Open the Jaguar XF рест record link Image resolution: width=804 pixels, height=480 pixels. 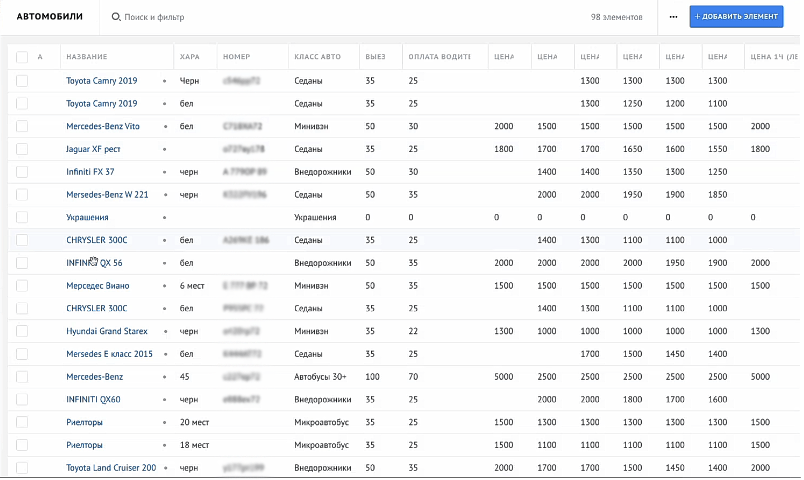[x=93, y=149]
